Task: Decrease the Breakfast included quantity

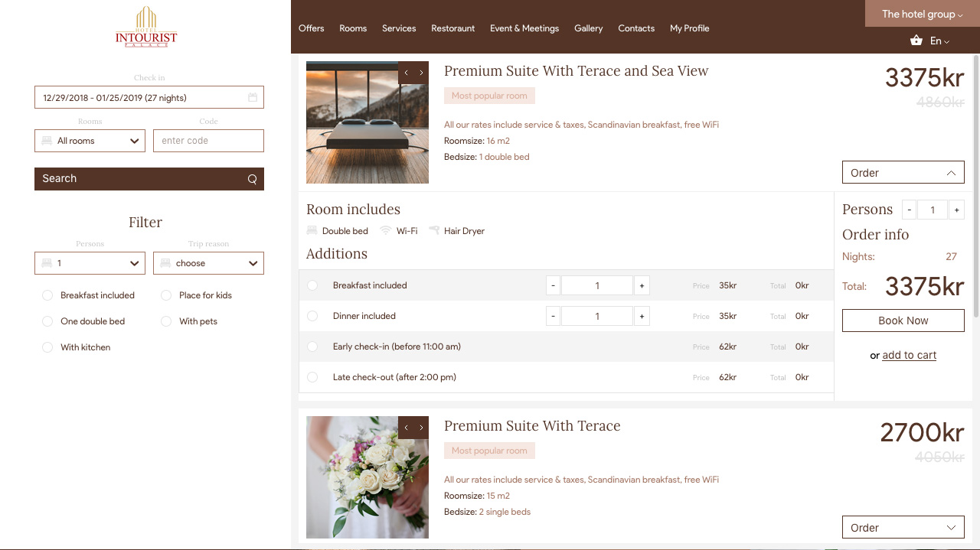Action: pyautogui.click(x=553, y=285)
